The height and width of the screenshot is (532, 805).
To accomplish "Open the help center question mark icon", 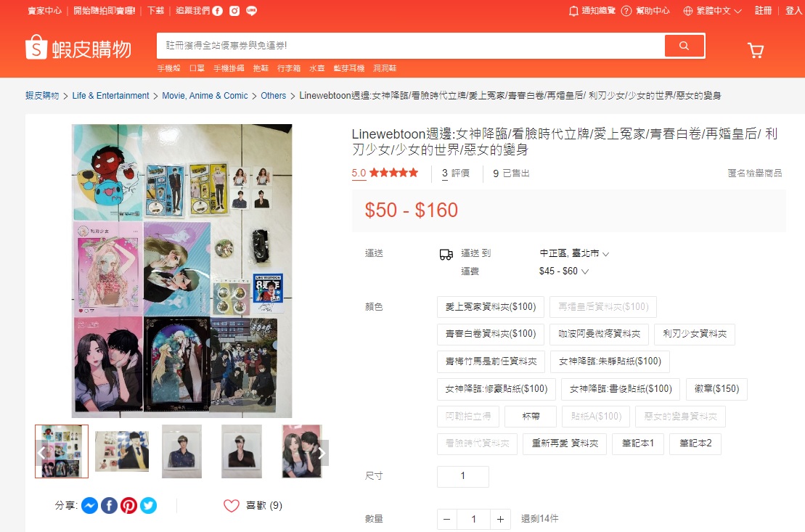I will tap(626, 11).
